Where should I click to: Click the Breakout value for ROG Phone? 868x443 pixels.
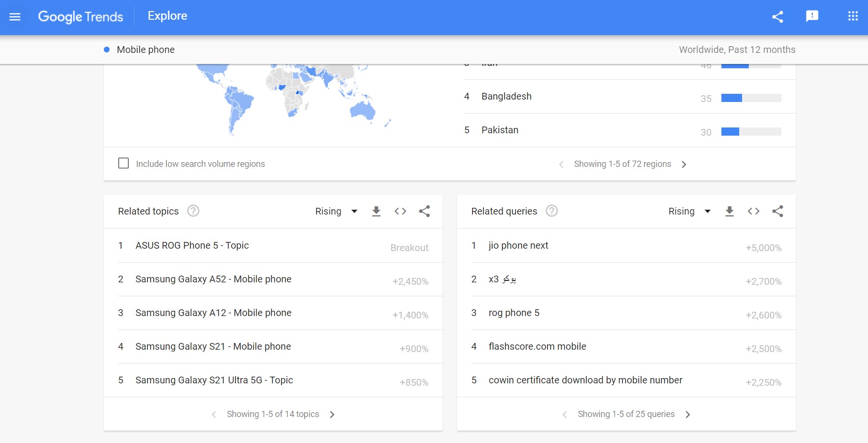[409, 248]
